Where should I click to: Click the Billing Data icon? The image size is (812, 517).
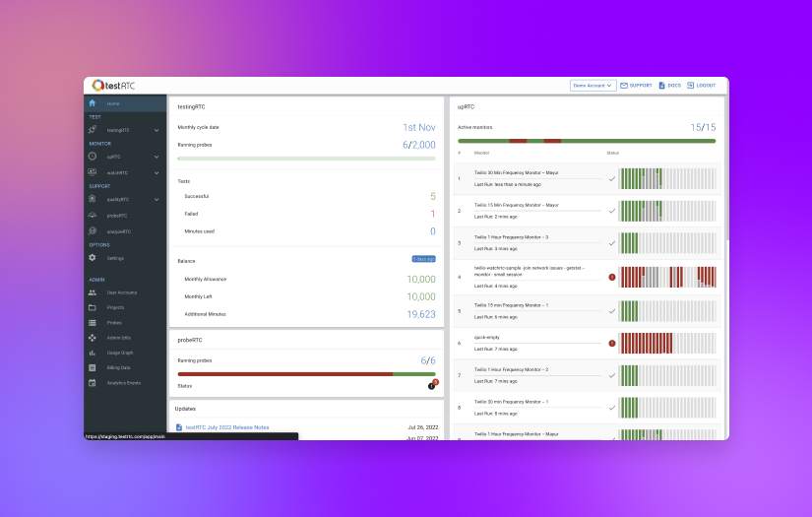[x=93, y=367]
